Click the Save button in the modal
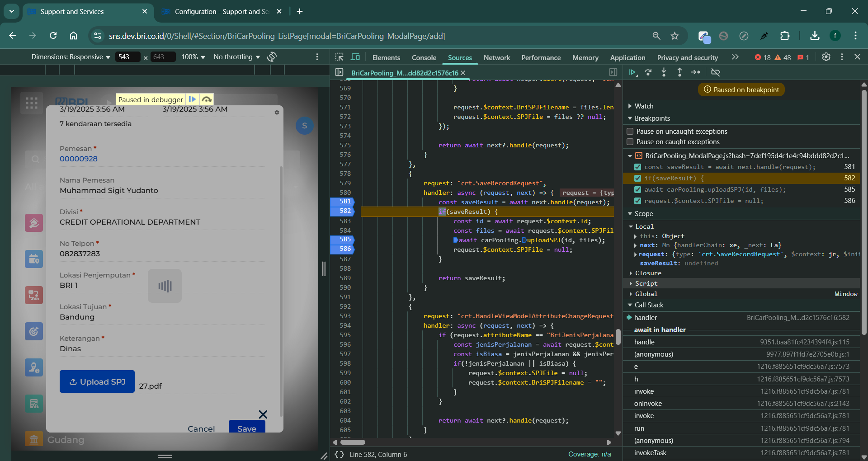The width and height of the screenshot is (868, 461). pyautogui.click(x=247, y=427)
